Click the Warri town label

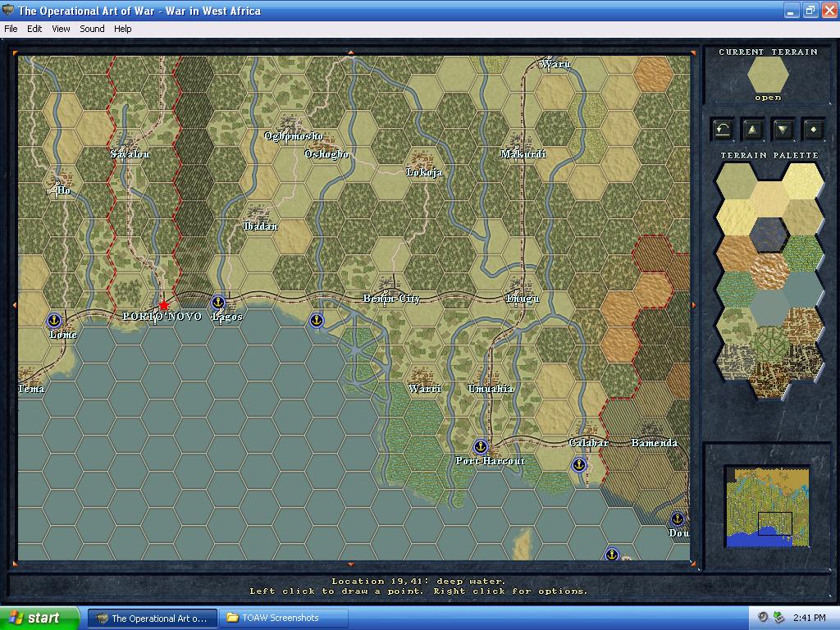(424, 388)
